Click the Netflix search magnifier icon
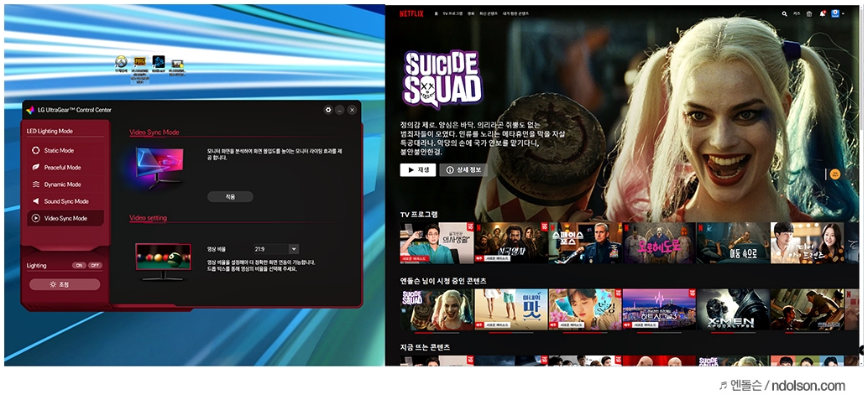The image size is (868, 400). pos(784,13)
